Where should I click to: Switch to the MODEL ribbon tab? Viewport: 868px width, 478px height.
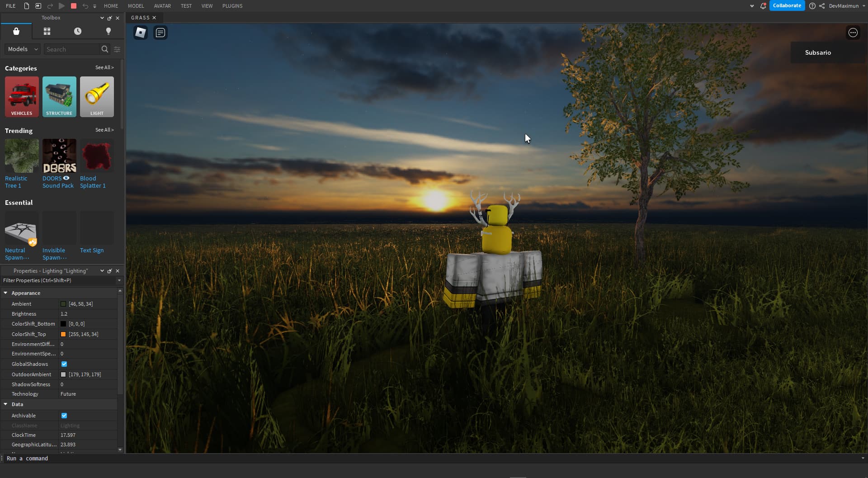tap(136, 6)
